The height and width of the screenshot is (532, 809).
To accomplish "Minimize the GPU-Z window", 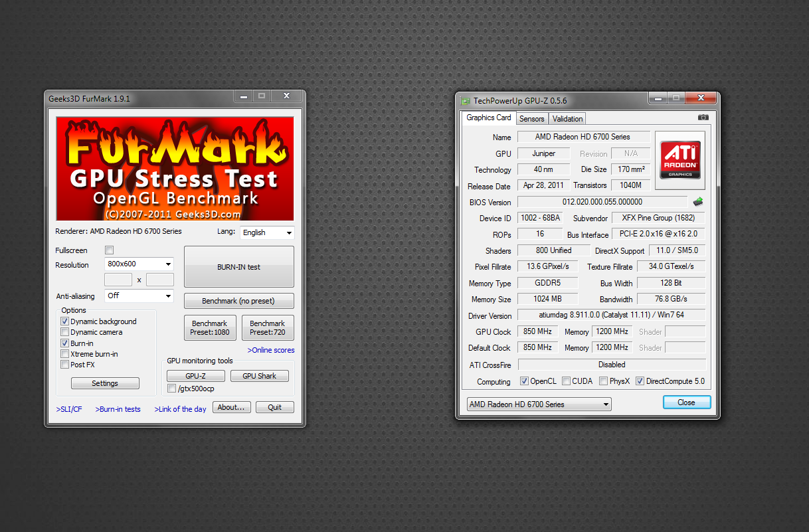I will click(x=658, y=98).
